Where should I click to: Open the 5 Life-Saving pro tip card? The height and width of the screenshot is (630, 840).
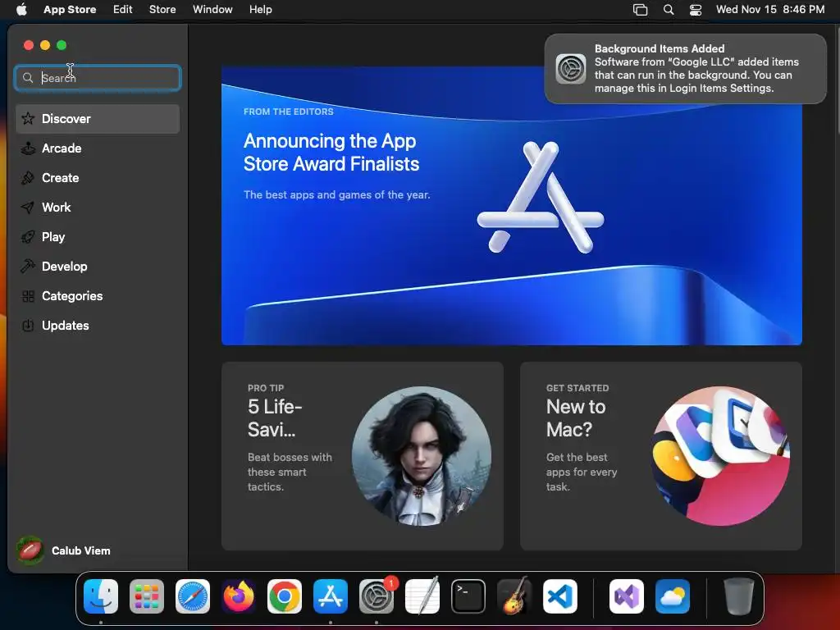(362, 456)
